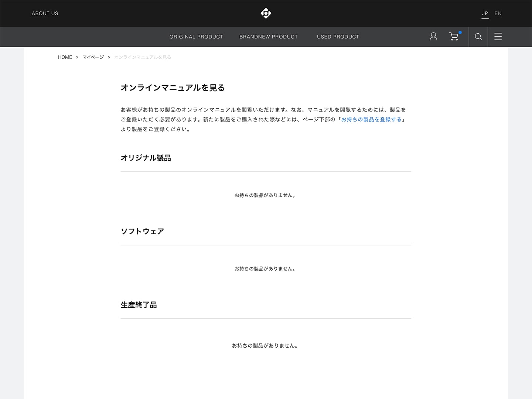Click the ソフトウェア section heading
Viewport: 532px width, 399px height.
[142, 231]
